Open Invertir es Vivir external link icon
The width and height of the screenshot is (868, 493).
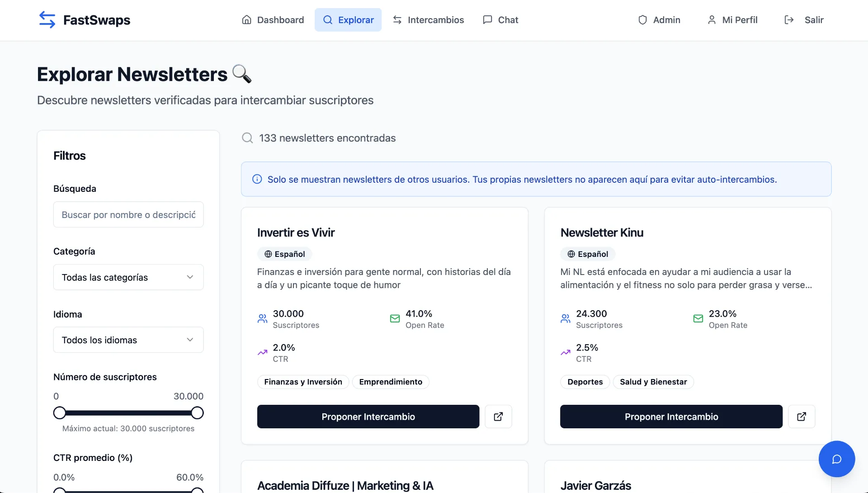pos(498,417)
